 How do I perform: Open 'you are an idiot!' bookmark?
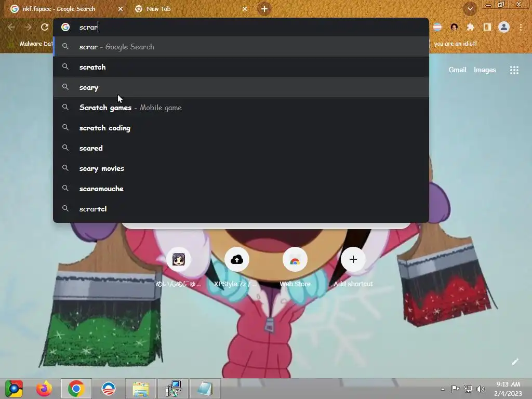(x=455, y=44)
